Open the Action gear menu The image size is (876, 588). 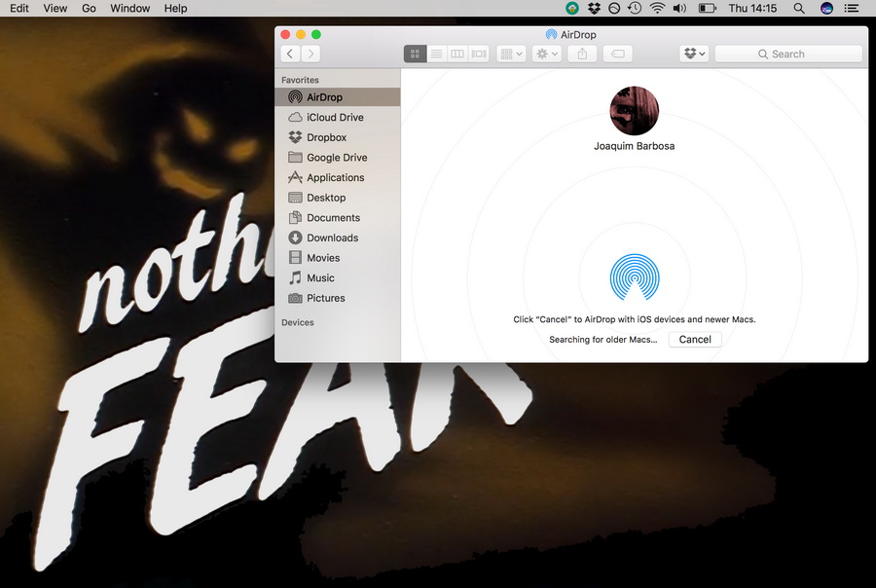[547, 55]
